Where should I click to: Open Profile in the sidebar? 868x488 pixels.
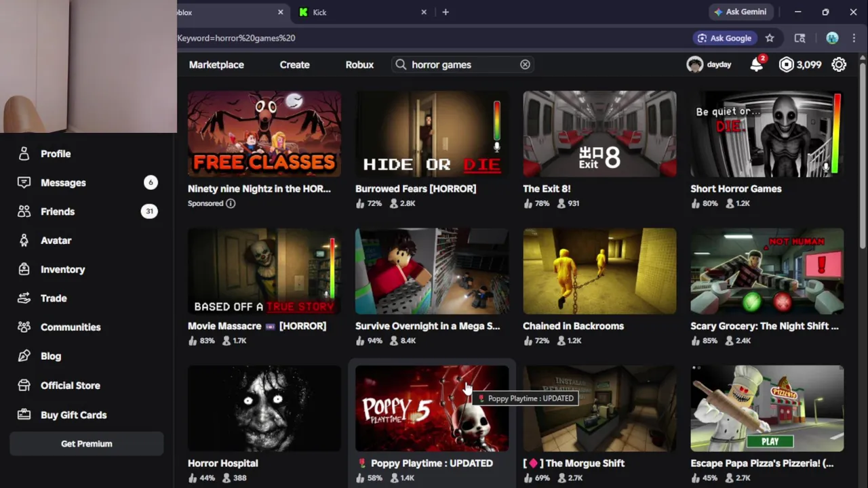point(56,154)
